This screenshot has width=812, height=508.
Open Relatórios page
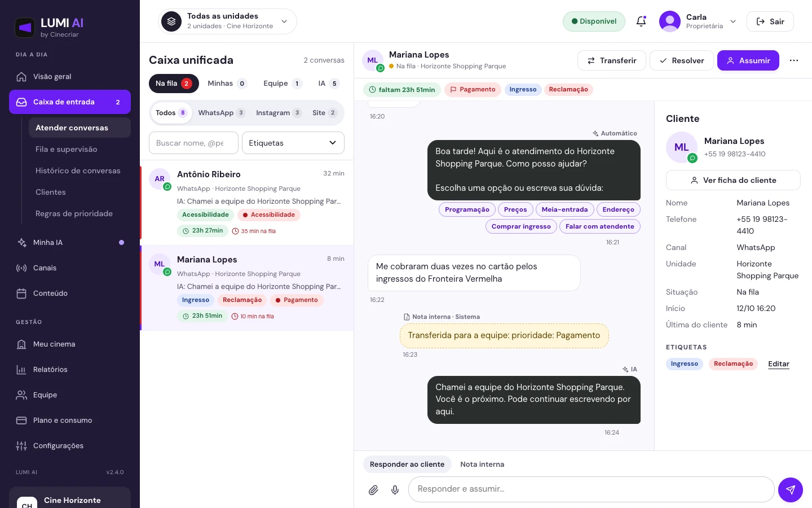click(x=70, y=370)
